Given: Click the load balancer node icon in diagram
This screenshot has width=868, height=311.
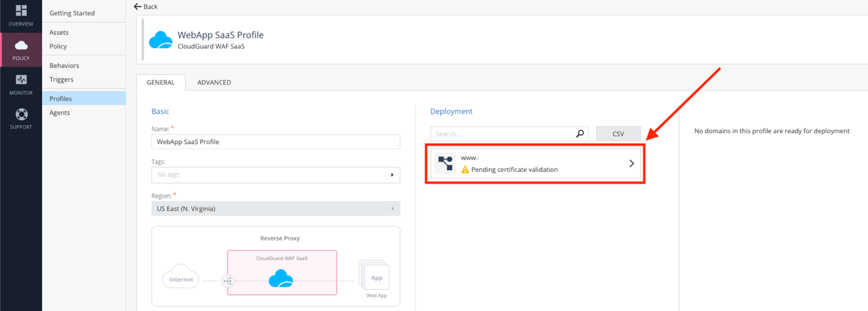Looking at the screenshot, I should point(228,281).
